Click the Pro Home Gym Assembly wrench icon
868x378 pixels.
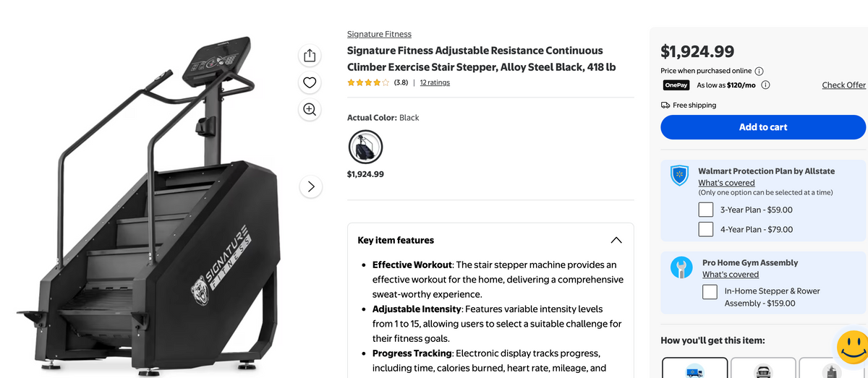click(x=681, y=267)
